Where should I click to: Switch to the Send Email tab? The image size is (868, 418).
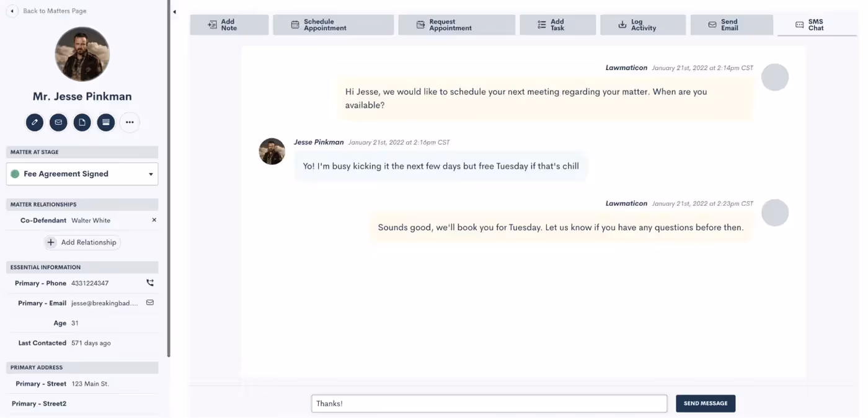[731, 25]
